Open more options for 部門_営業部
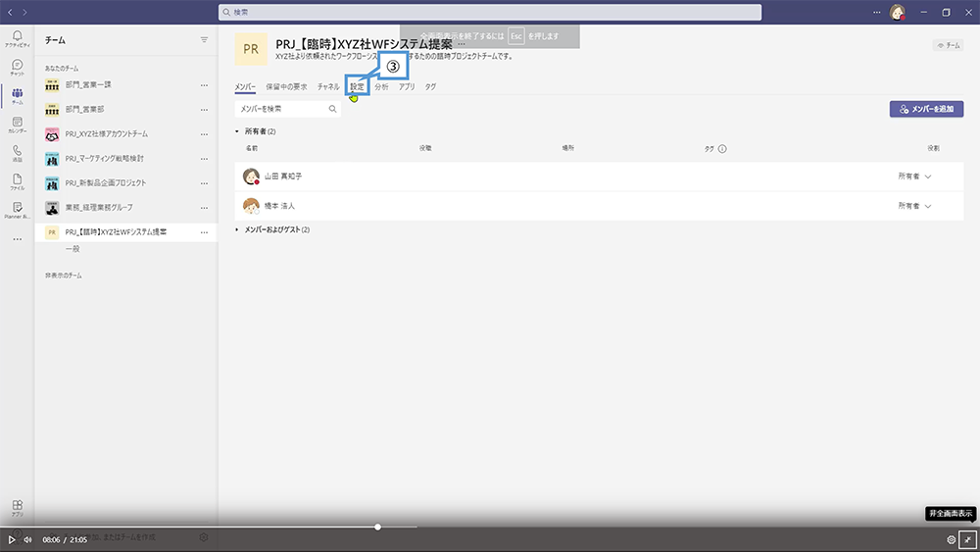 (204, 110)
